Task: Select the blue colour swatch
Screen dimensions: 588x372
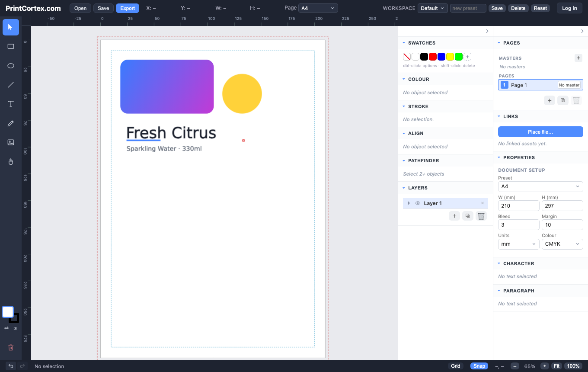Action: point(441,57)
